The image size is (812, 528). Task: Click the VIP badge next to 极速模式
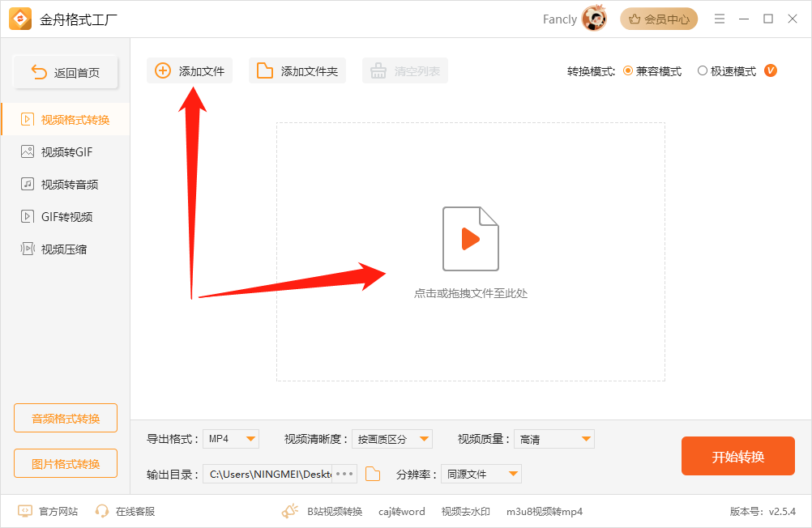(770, 70)
